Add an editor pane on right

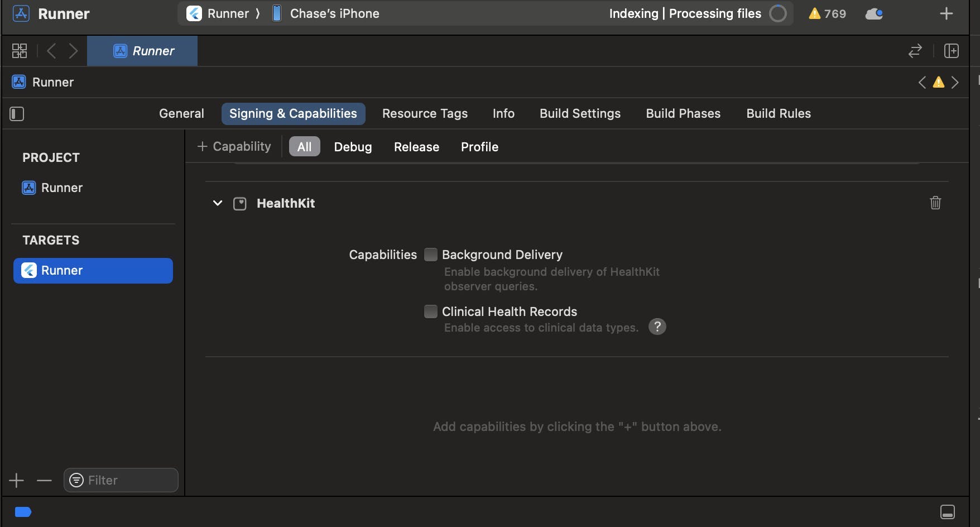coord(952,51)
